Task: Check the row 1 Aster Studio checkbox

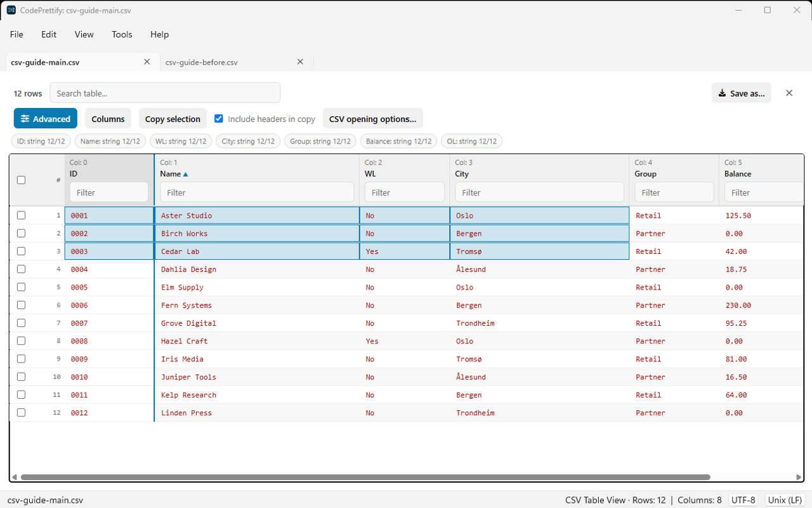Action: 21,215
